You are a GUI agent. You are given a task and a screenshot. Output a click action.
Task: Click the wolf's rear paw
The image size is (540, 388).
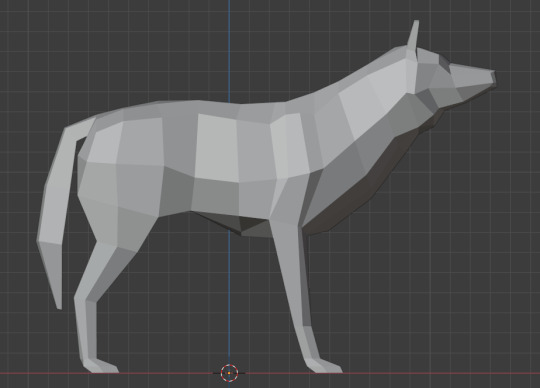tap(101, 366)
